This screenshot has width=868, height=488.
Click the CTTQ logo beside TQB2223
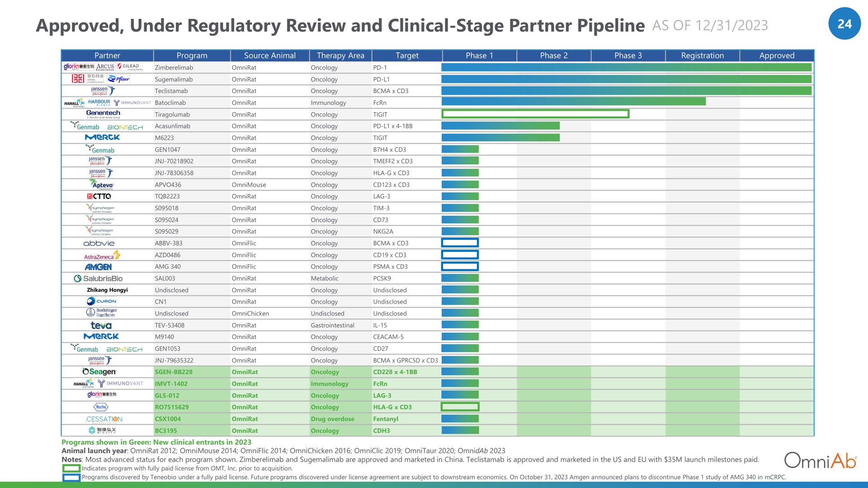tap(99, 196)
